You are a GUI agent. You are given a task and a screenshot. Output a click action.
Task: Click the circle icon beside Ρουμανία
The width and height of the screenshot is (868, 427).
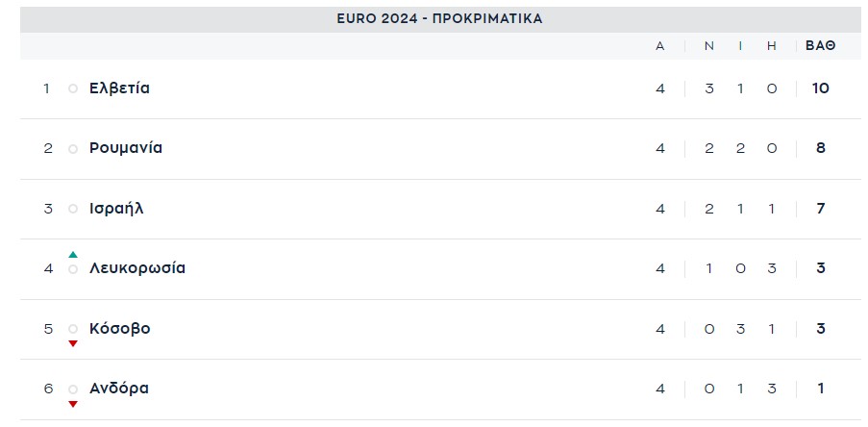click(73, 149)
